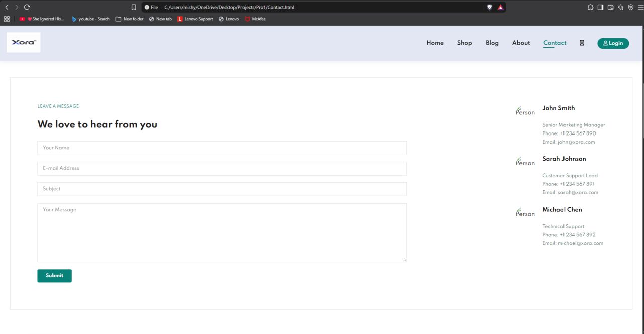The width and height of the screenshot is (644, 334).
Task: Click the cart icon beside Contact
Action: tap(582, 43)
